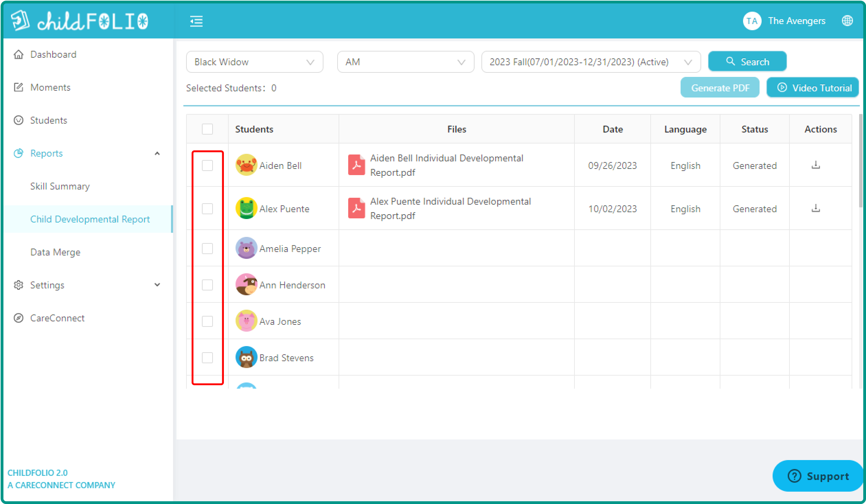Click The Avengers account name
866x504 pixels.
pos(797,21)
